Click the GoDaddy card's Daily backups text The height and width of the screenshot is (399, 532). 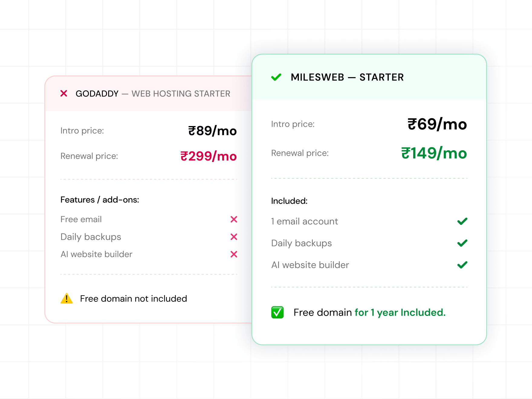(91, 237)
